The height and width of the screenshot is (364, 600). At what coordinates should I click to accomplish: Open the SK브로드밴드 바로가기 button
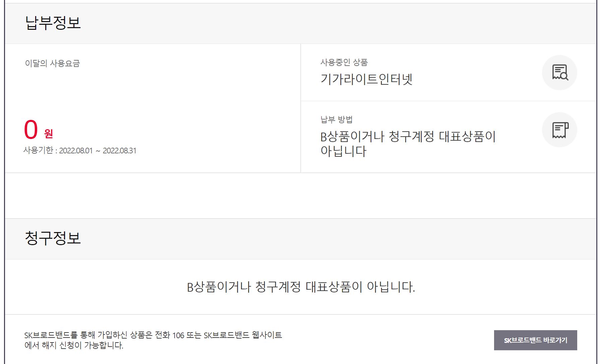tap(535, 340)
